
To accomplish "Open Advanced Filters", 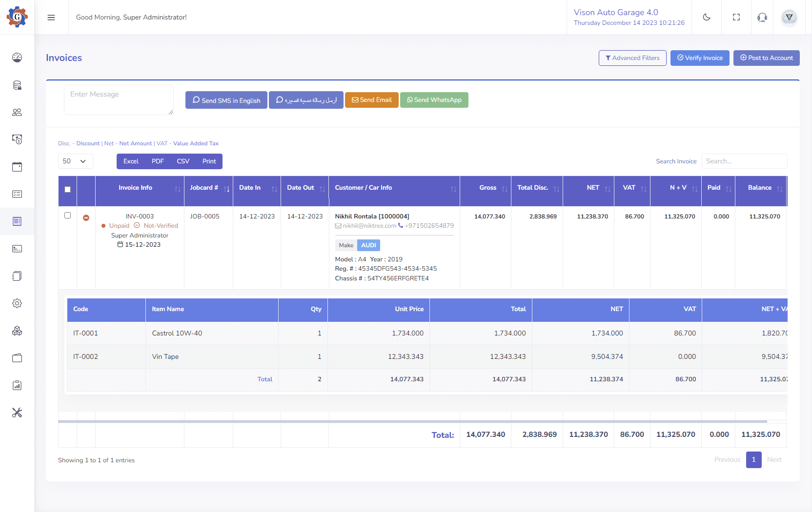I will coord(632,58).
